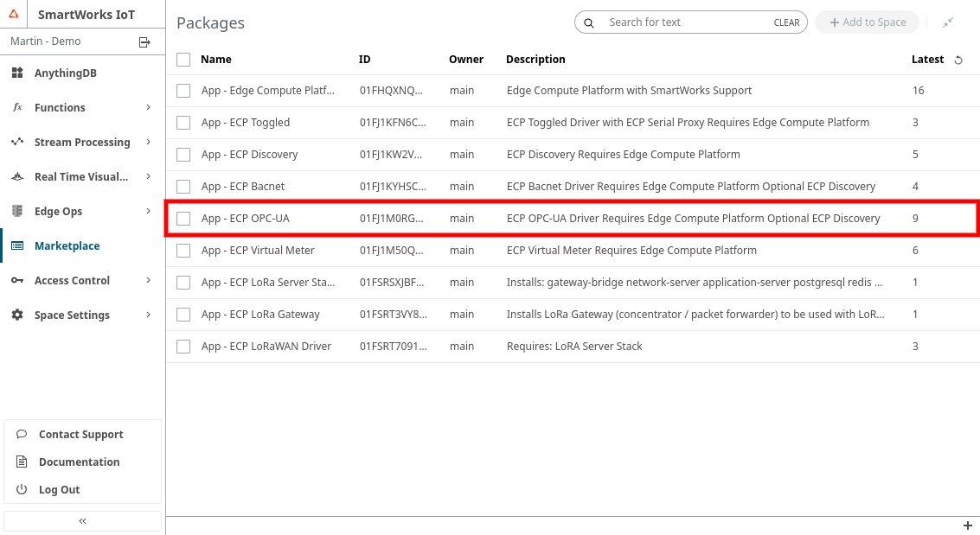The width and height of the screenshot is (980, 535).
Task: Toggle the select-all packages checkbox
Action: (183, 60)
